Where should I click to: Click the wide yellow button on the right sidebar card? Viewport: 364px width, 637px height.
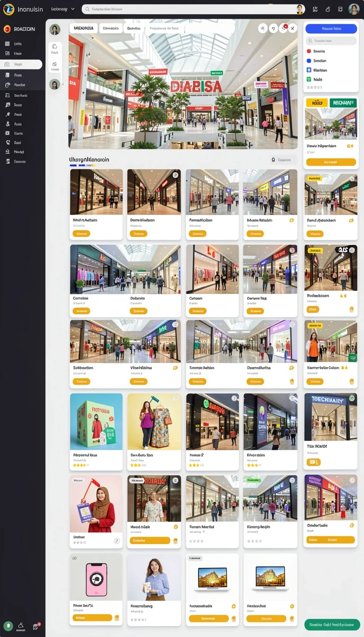click(x=331, y=162)
